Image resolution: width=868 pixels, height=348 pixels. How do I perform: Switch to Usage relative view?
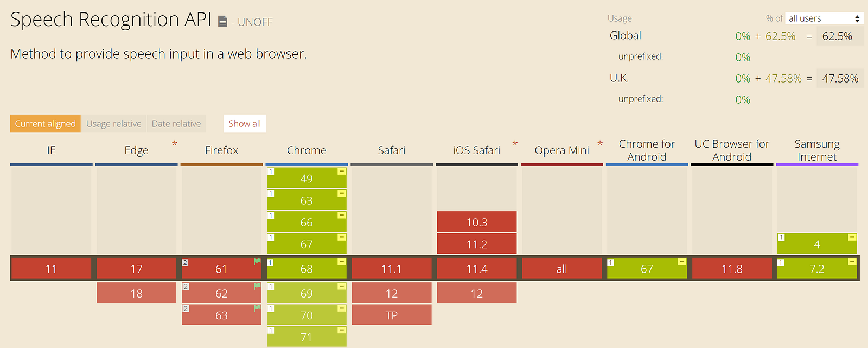click(114, 124)
